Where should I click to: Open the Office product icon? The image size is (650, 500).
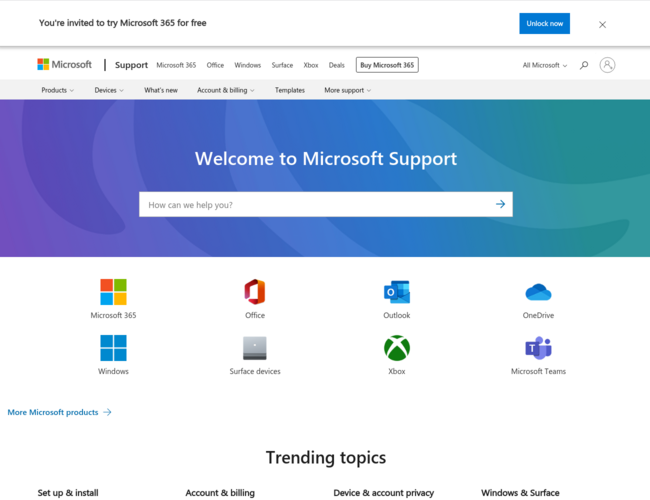255,292
